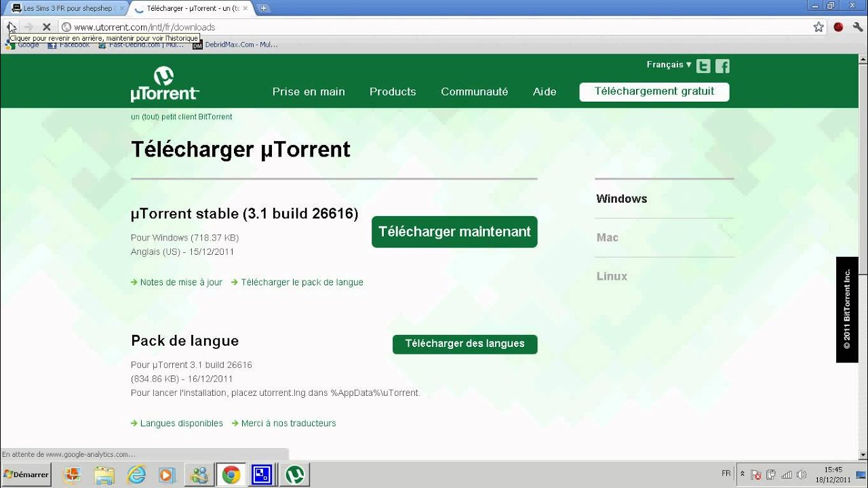Click Télécharger des langues button
868x488 pixels.
(465, 344)
